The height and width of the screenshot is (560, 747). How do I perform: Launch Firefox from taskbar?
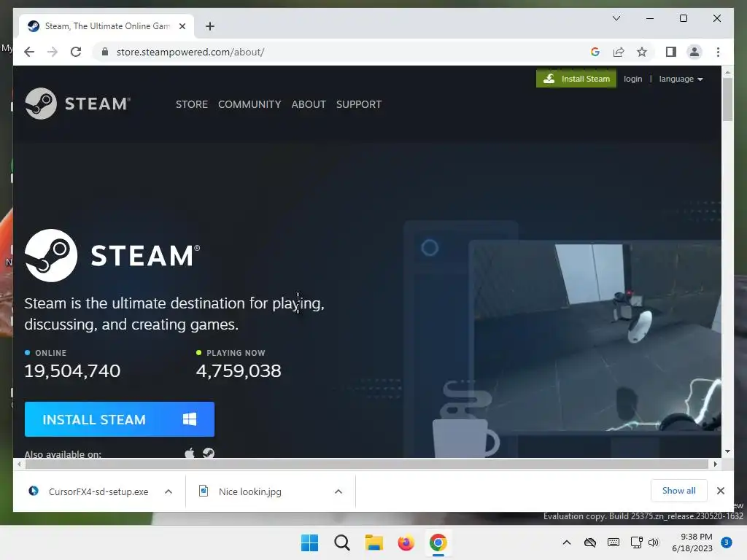(x=406, y=542)
